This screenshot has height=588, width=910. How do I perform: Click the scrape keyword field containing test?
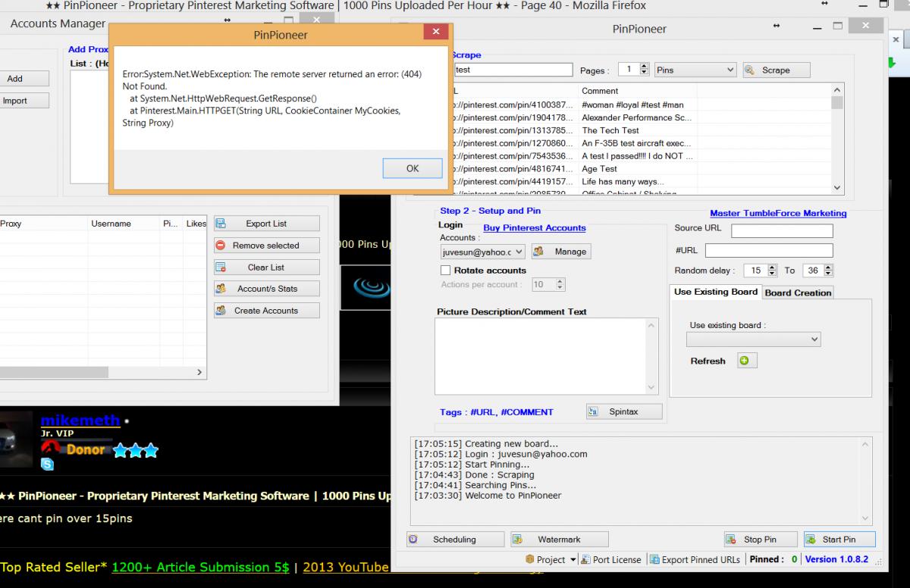click(x=513, y=70)
